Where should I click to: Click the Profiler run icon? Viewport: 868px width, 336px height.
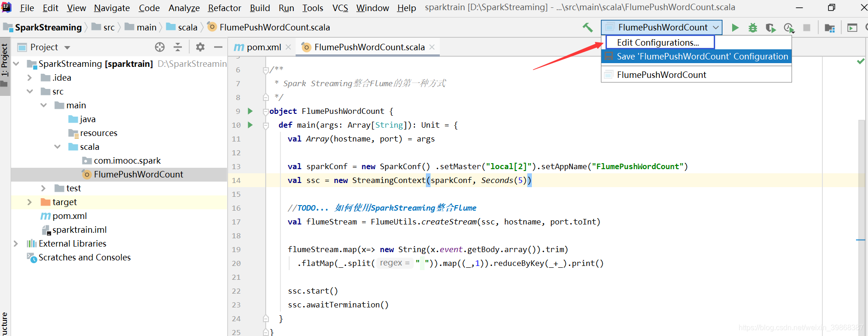(x=789, y=28)
